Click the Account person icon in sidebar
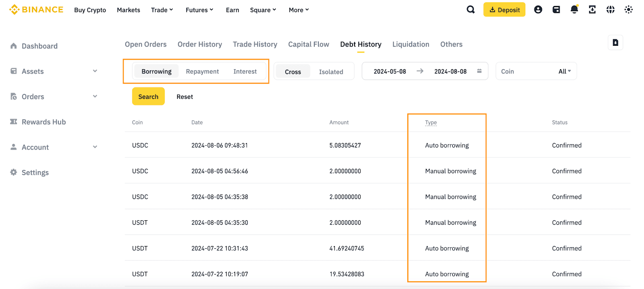 [14, 147]
